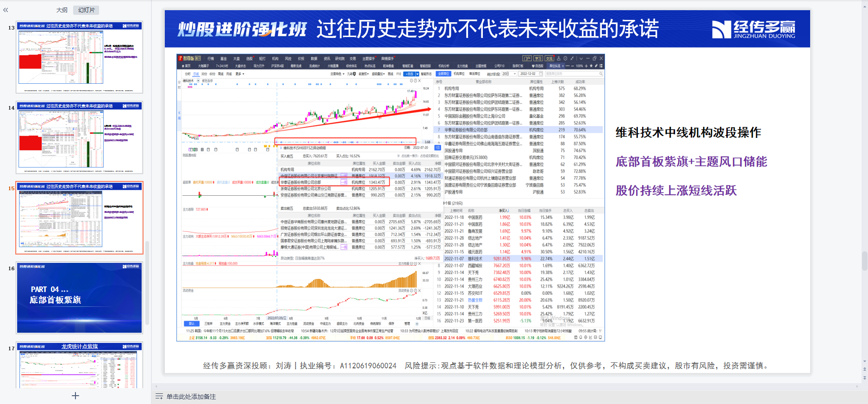Go to next slide with the double-down arrow

pyautogui.click(x=864, y=378)
